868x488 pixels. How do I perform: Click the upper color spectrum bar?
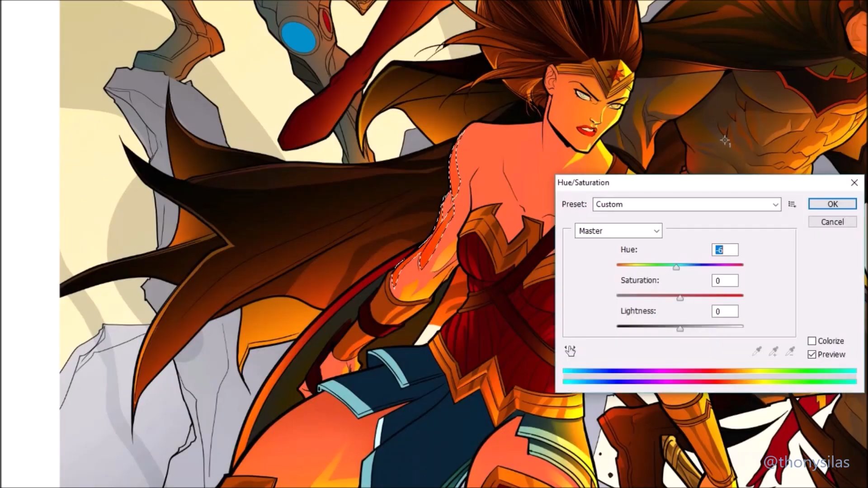pos(709,371)
